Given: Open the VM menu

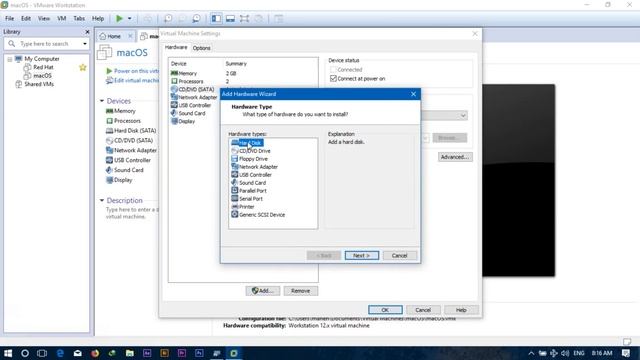Looking at the screenshot, I should click(x=62, y=18).
